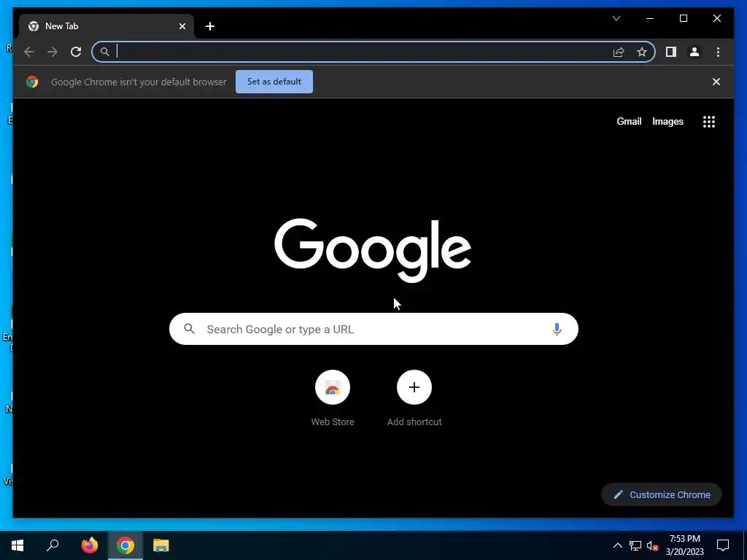Click the Google search box
The image size is (747, 560).
(373, 329)
